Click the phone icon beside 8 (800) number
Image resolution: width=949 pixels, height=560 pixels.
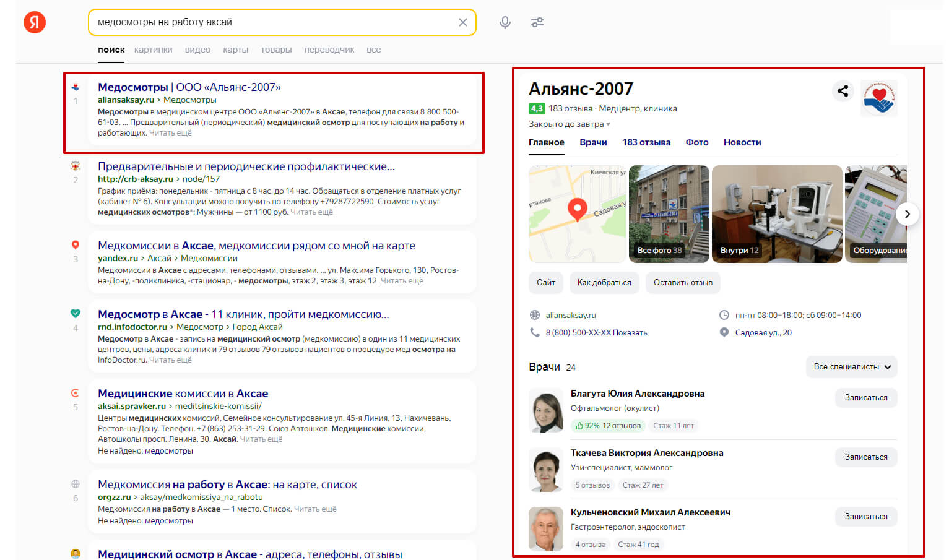point(535,332)
